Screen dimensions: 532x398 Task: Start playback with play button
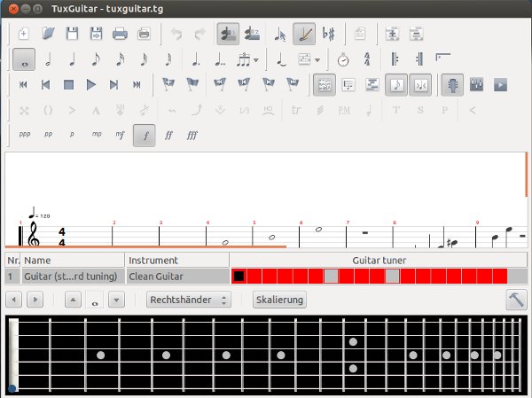(x=91, y=85)
